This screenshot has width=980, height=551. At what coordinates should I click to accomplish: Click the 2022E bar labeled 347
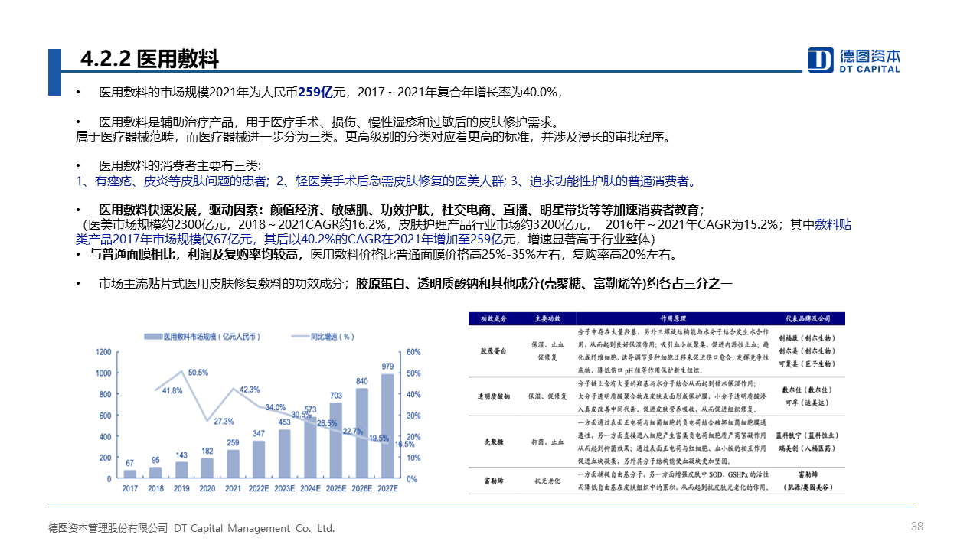(259, 459)
